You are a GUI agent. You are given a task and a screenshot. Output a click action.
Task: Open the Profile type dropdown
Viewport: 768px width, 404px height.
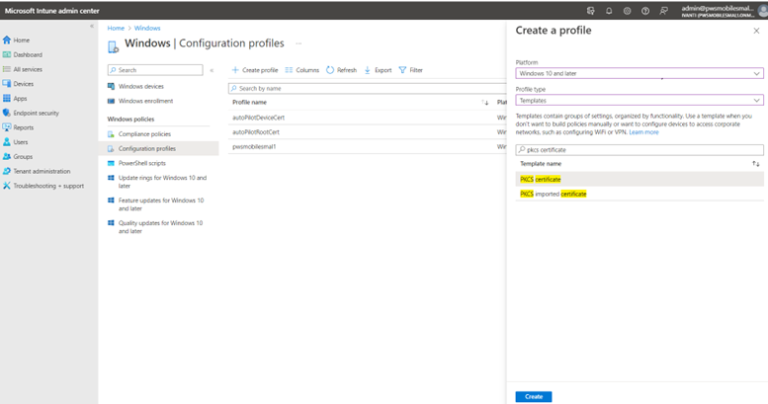coord(639,100)
